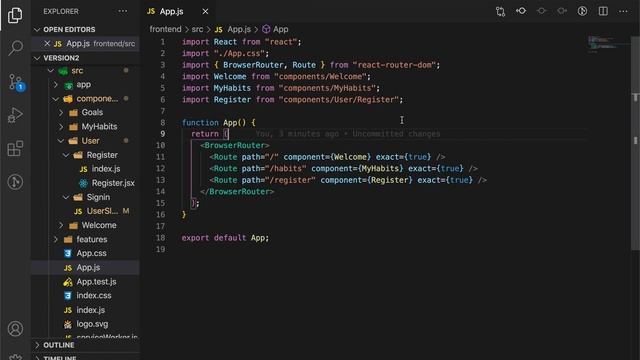Open root index.js under index.css

pos(91,310)
